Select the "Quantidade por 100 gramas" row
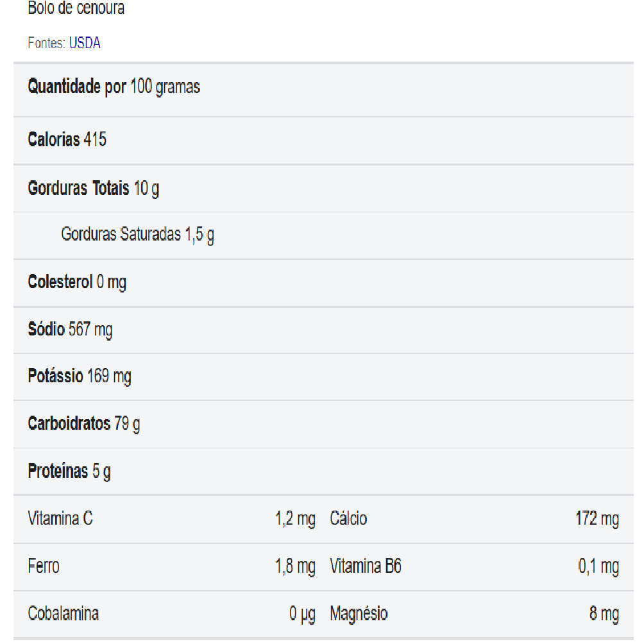644x644 pixels. tap(114, 87)
